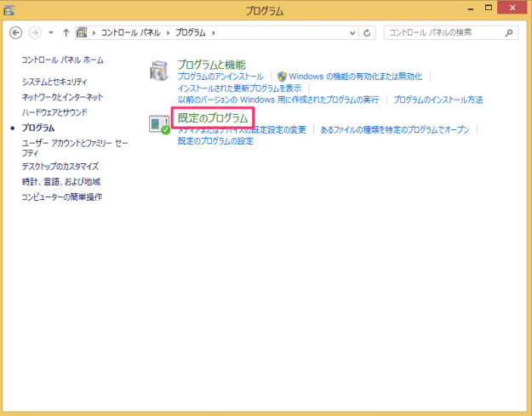The width and height of the screenshot is (532, 416).
Task: Click the Default Programs icon
Action: tap(159, 124)
